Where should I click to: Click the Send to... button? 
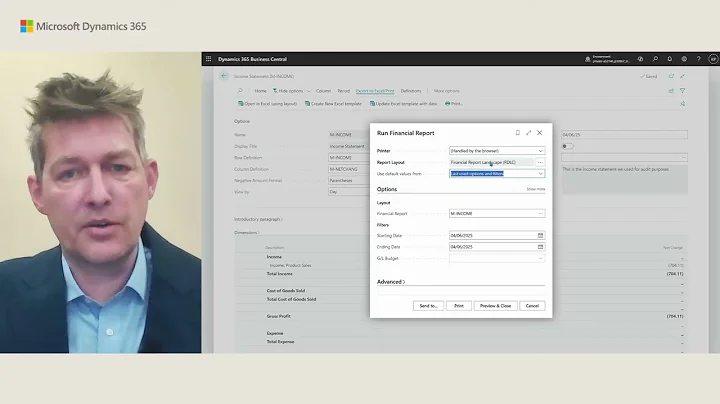pyautogui.click(x=428, y=306)
